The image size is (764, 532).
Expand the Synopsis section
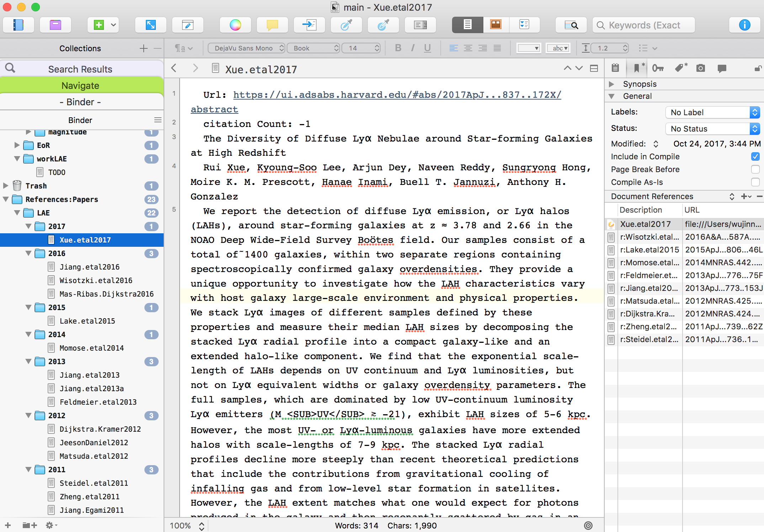611,84
